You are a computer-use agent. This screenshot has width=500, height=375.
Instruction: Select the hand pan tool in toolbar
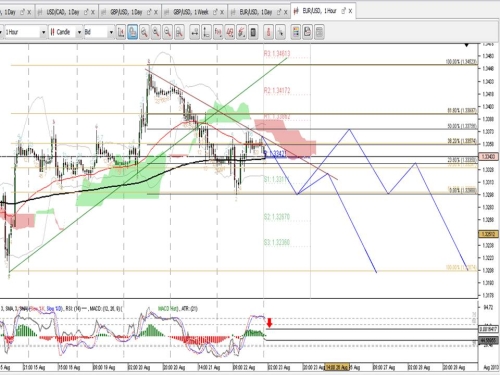click(132, 32)
